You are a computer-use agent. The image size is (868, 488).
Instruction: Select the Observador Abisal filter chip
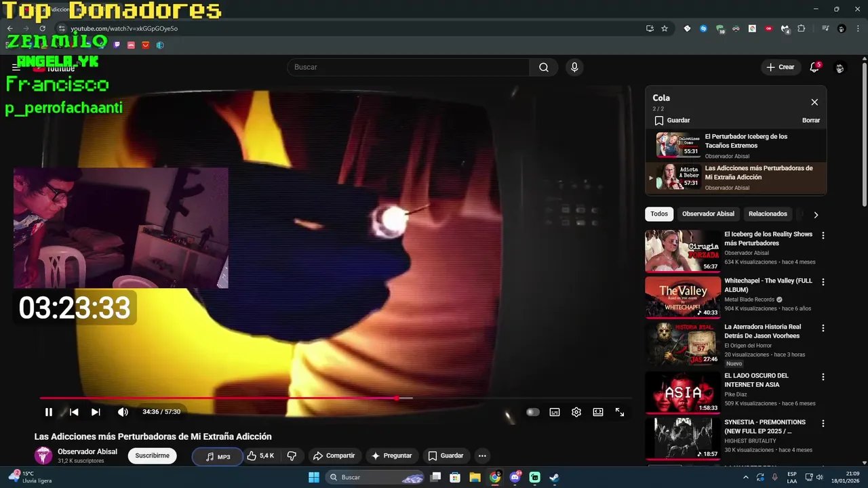click(x=708, y=214)
